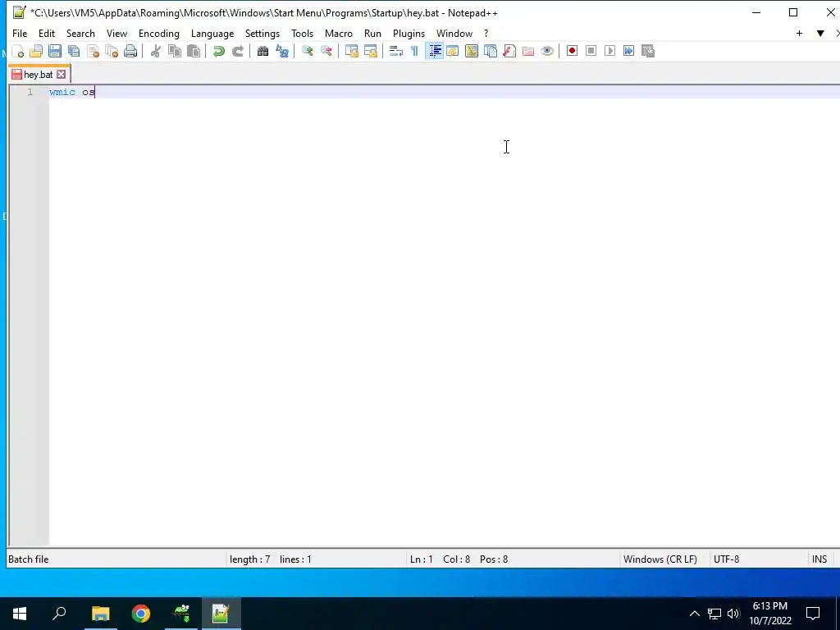This screenshot has height=630, width=840.
Task: Open the Run menu
Action: point(373,33)
